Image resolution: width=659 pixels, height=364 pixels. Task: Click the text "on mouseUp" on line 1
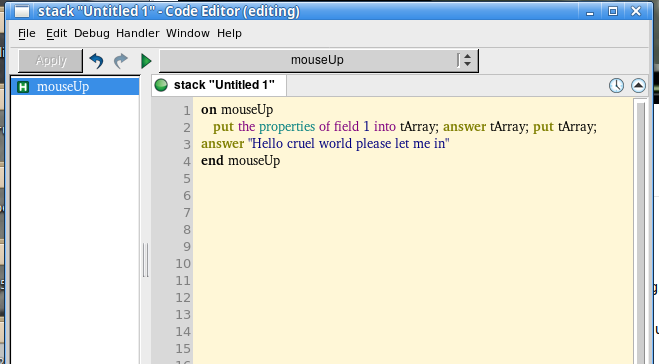pos(237,110)
